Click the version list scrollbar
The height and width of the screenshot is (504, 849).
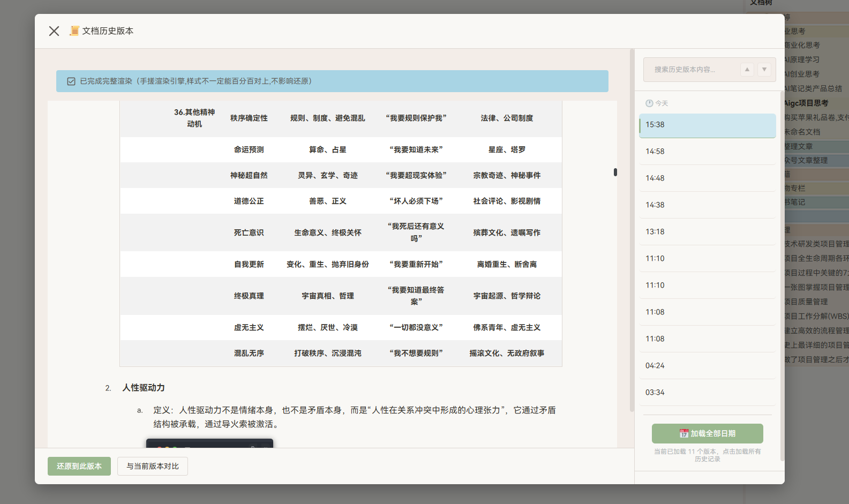tap(782, 268)
